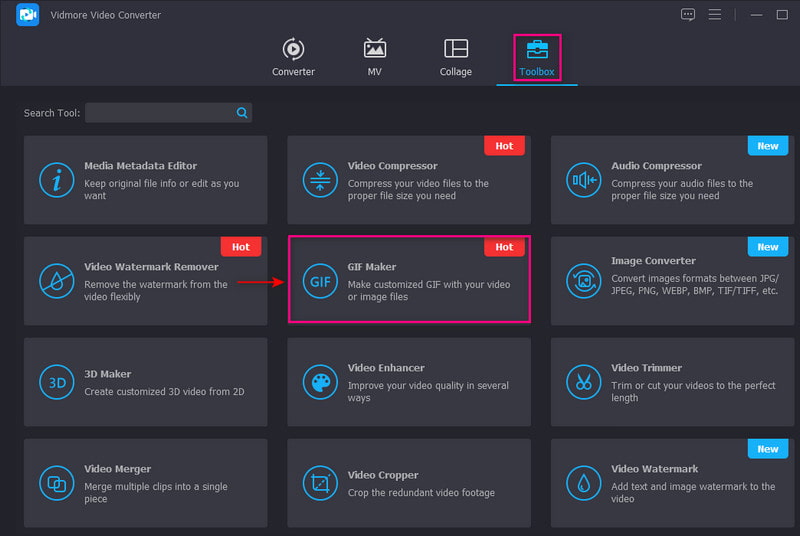Open the 3D Maker icon

click(x=56, y=382)
